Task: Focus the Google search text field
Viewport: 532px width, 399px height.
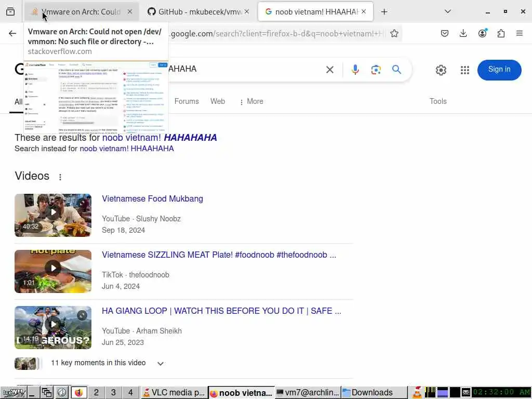Action: (x=244, y=69)
